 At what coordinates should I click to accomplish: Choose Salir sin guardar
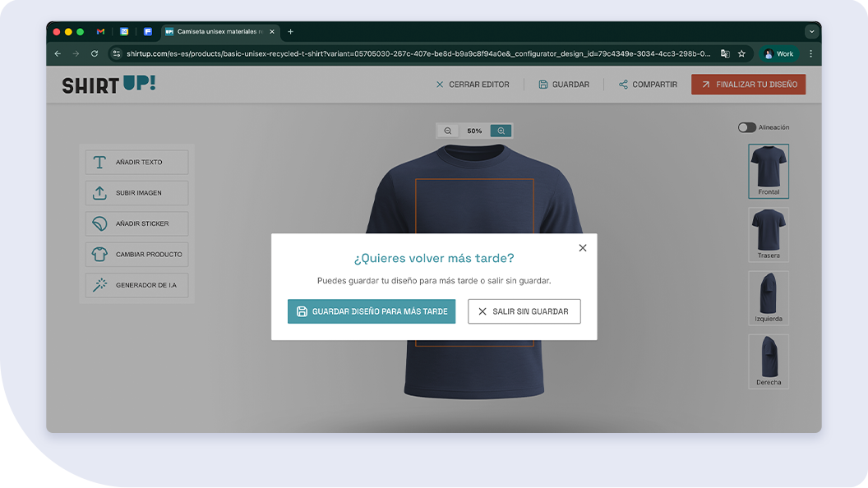click(x=524, y=311)
